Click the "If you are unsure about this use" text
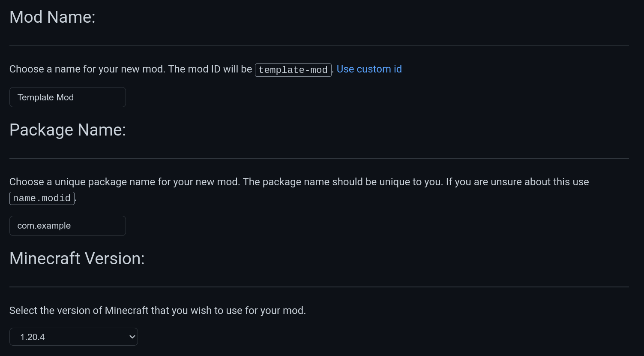The image size is (644, 356). pos(517,182)
